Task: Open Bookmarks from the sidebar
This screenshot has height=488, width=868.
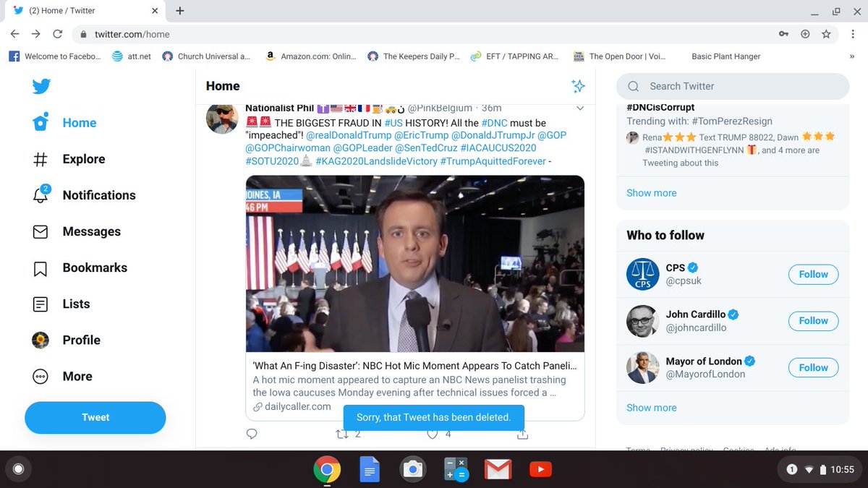Action: [80, 267]
